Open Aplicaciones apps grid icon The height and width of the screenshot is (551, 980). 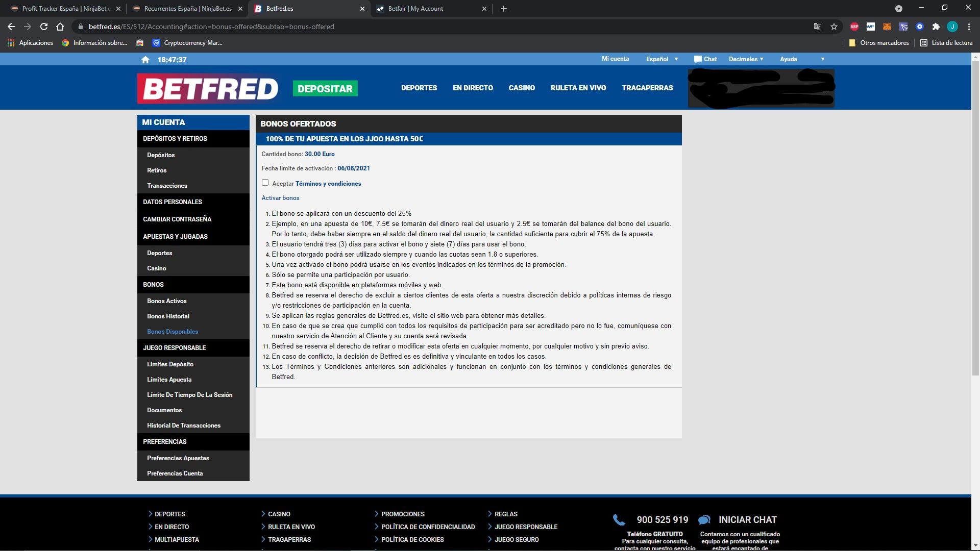click(x=11, y=43)
